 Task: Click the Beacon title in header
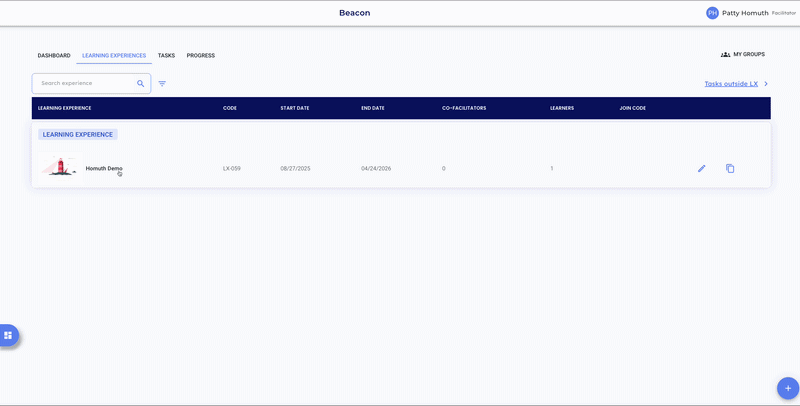[x=354, y=13]
